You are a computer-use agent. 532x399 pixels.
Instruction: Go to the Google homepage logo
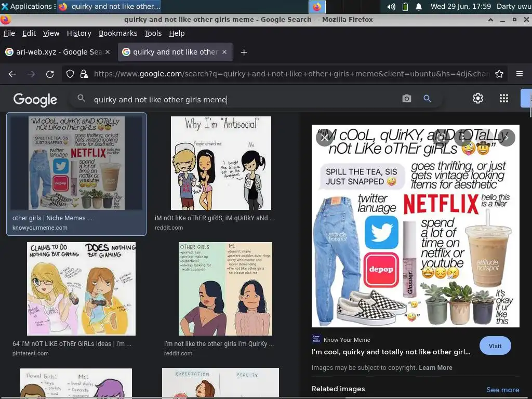[x=35, y=99]
